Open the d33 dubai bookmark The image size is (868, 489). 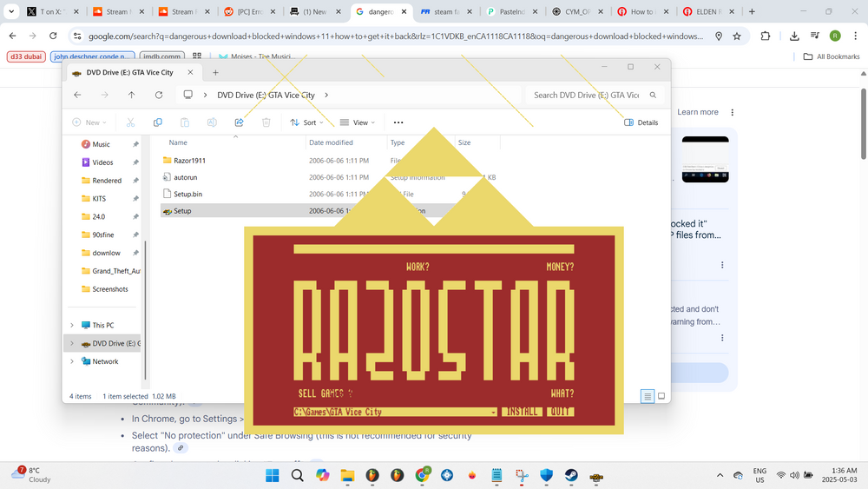[x=26, y=56]
